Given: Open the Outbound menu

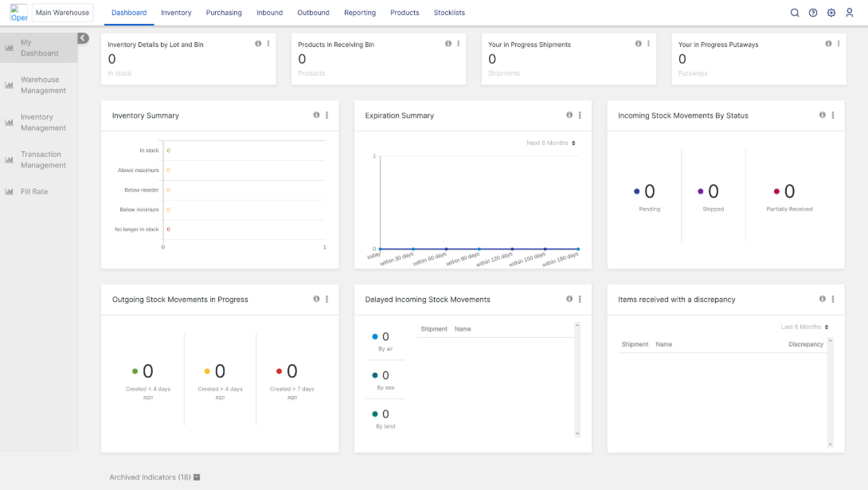Looking at the screenshot, I should pos(313,13).
